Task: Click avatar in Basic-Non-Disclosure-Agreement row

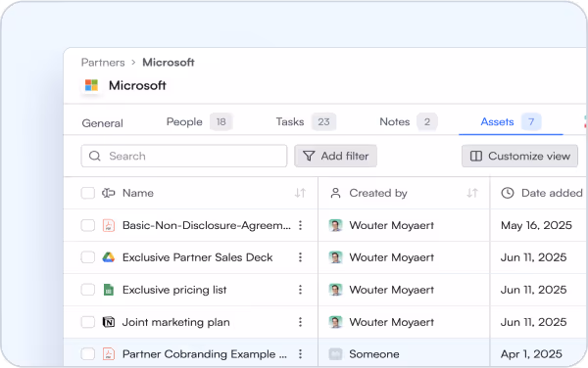Action: (x=335, y=225)
